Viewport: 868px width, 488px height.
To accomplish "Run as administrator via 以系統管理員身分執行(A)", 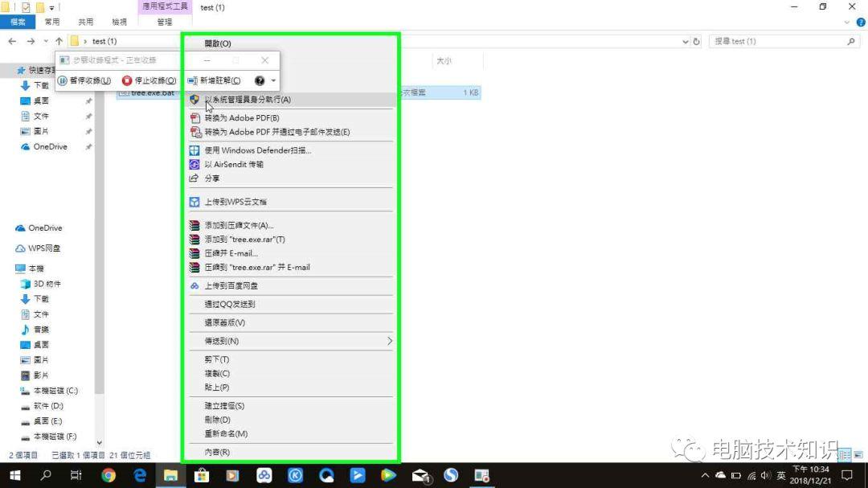I will click(291, 100).
